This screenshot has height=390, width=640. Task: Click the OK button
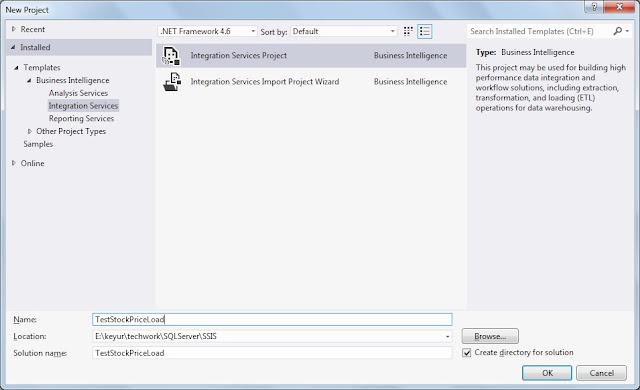(x=547, y=373)
